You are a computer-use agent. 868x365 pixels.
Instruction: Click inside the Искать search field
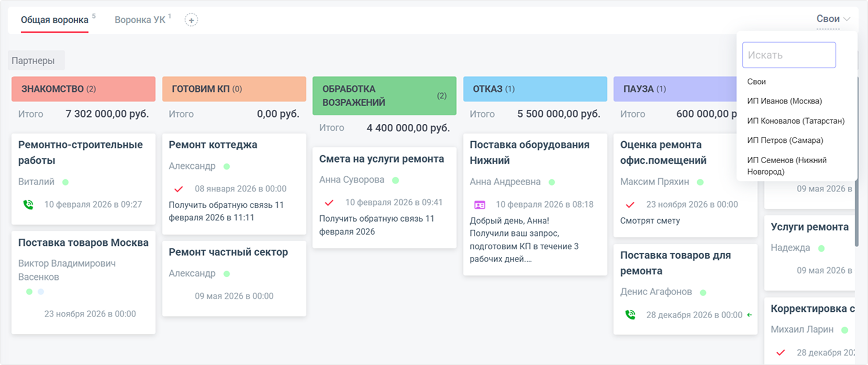pyautogui.click(x=789, y=54)
